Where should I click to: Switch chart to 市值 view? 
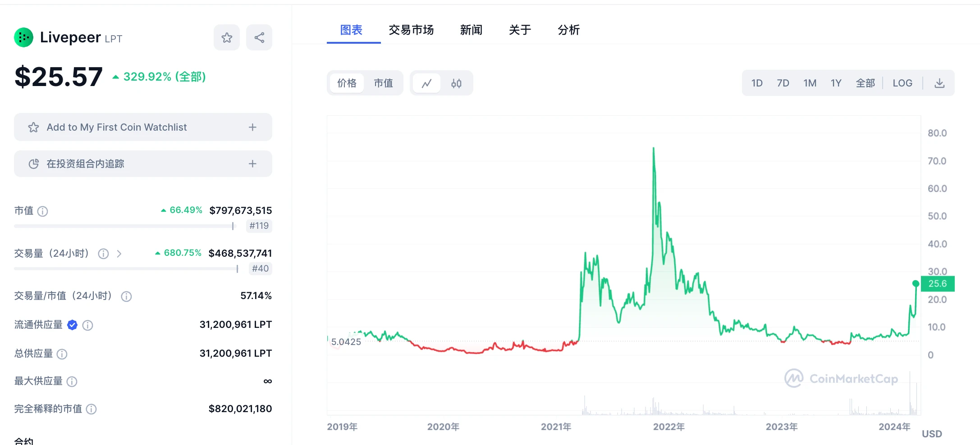pos(384,83)
